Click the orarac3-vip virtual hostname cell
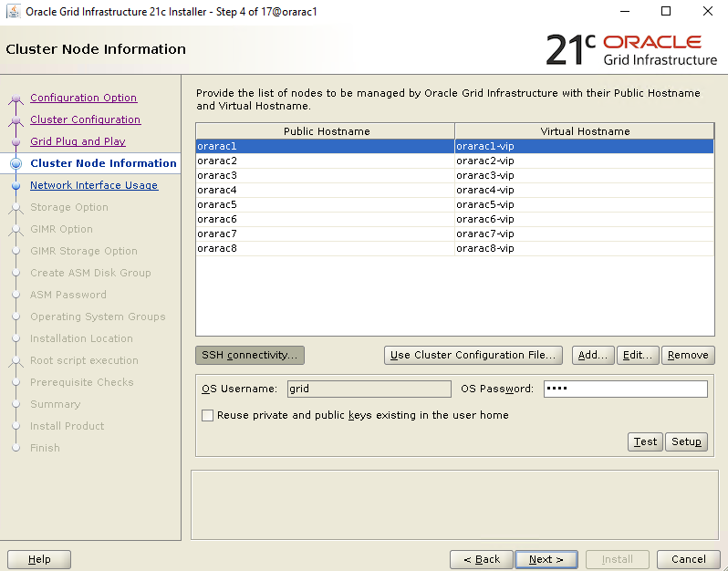This screenshot has width=728, height=571. coord(584,175)
